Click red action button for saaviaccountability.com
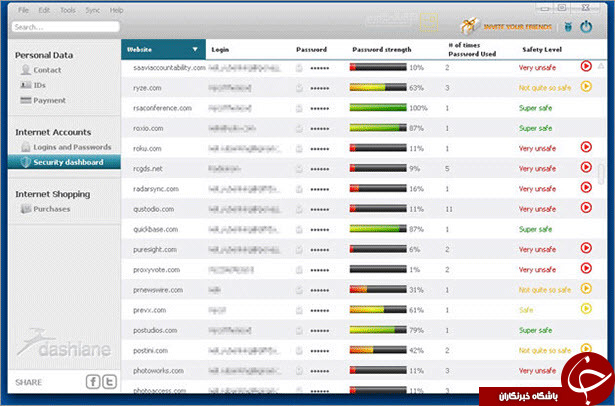Image resolution: width=615 pixels, height=406 pixels. (x=586, y=66)
